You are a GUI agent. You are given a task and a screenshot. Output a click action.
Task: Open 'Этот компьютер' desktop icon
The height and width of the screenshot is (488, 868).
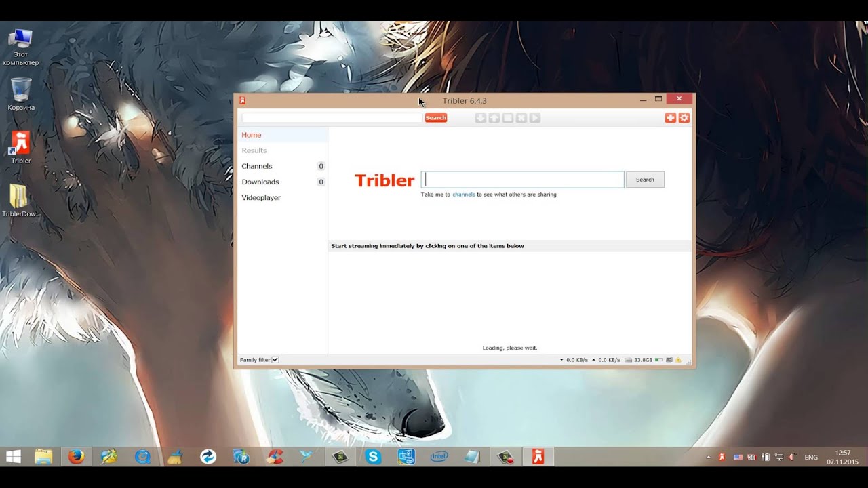point(21,47)
